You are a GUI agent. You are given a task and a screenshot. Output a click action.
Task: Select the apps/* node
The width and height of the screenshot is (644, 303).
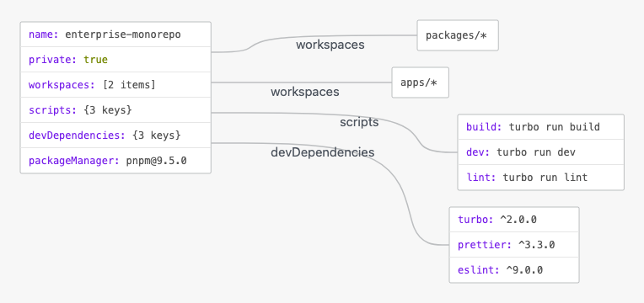pos(420,82)
